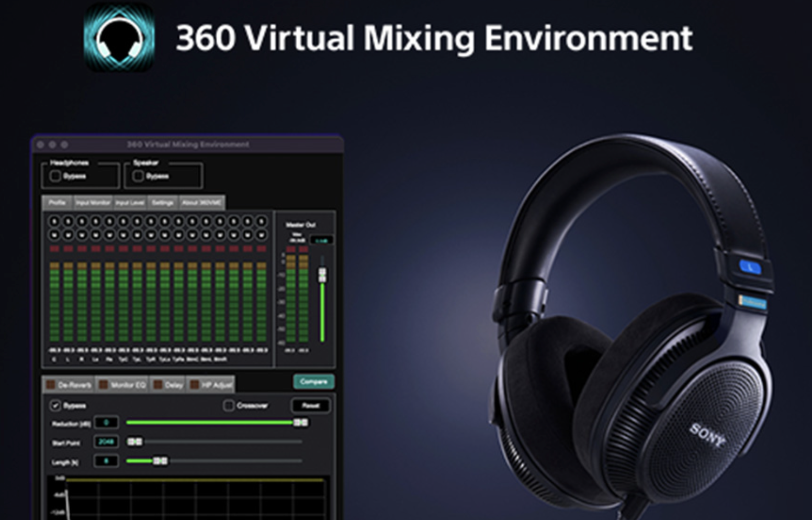Screen dimensions: 812x520
Task: Toggle the orange square on Monitor EQ tab
Action: point(104,385)
